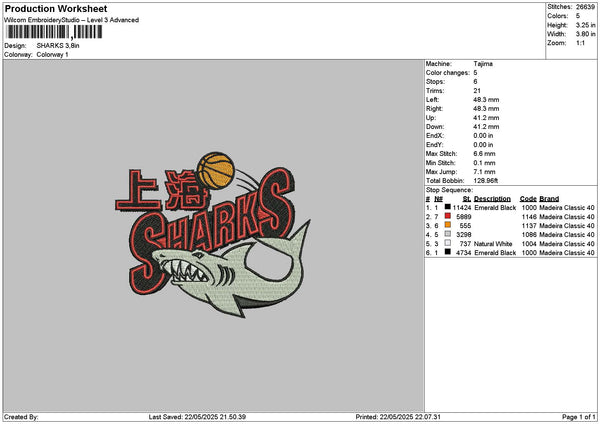Click the Created By label
600x424 pixels.
pyautogui.click(x=21, y=417)
